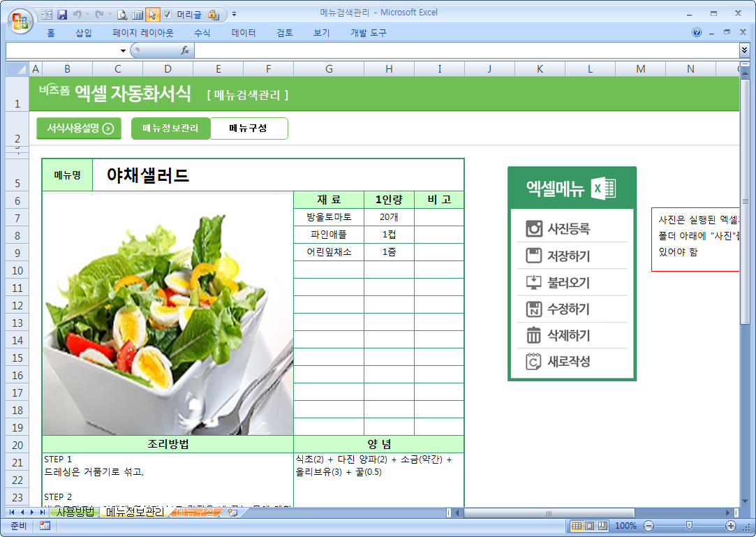Switch to Normal view icon
756x537 pixels.
click(x=576, y=525)
